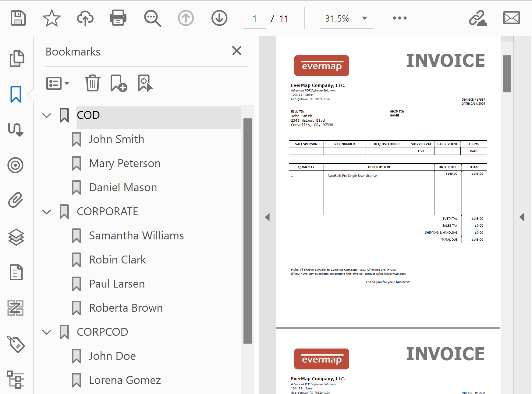Open the more tools menu

(399, 18)
